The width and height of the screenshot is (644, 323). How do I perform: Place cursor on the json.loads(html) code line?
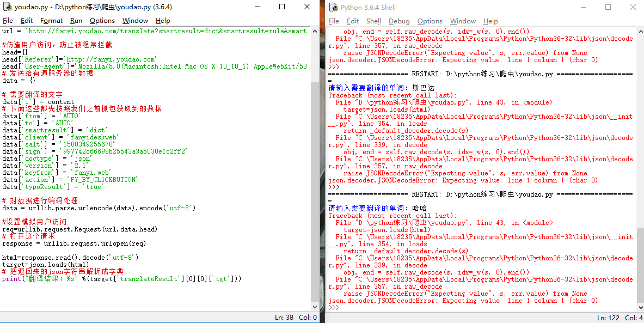(x=45, y=265)
